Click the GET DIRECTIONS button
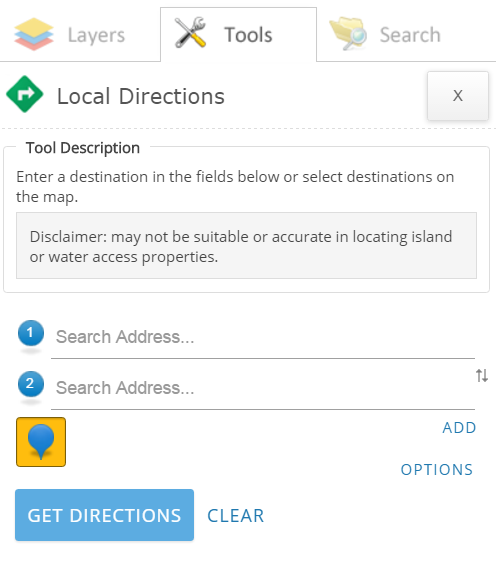This screenshot has width=499, height=562. pos(104,515)
